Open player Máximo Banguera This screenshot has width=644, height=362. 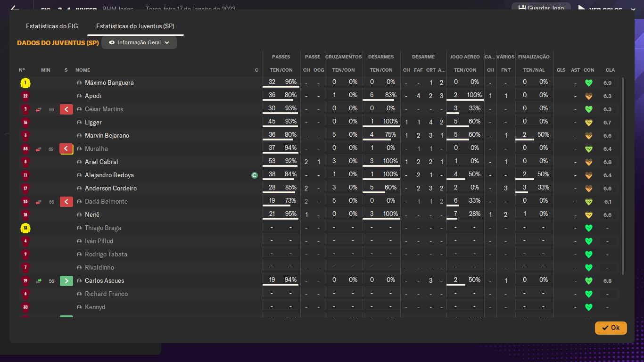click(109, 83)
